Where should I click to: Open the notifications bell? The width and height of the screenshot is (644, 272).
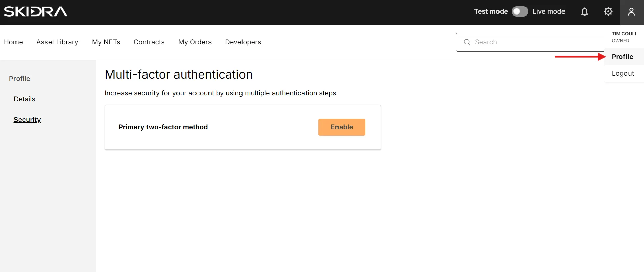pyautogui.click(x=585, y=12)
